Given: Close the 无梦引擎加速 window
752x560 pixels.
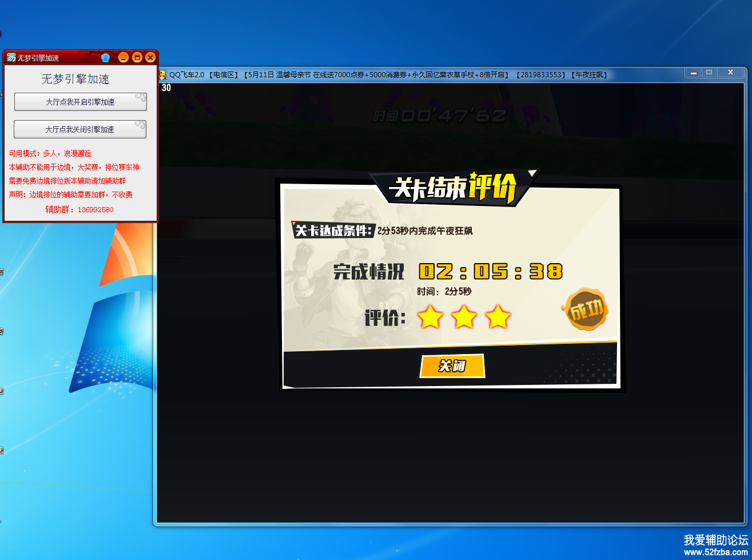Looking at the screenshot, I should (150, 57).
